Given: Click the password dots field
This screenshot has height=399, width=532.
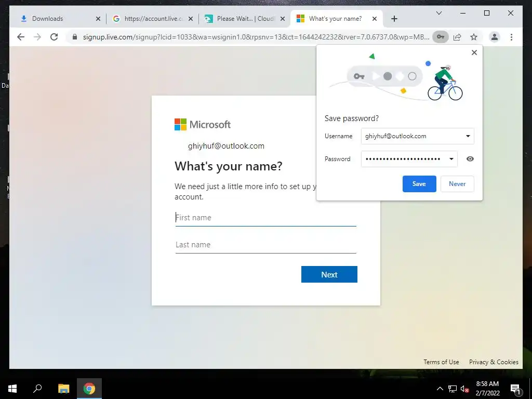Looking at the screenshot, I should coord(409,159).
